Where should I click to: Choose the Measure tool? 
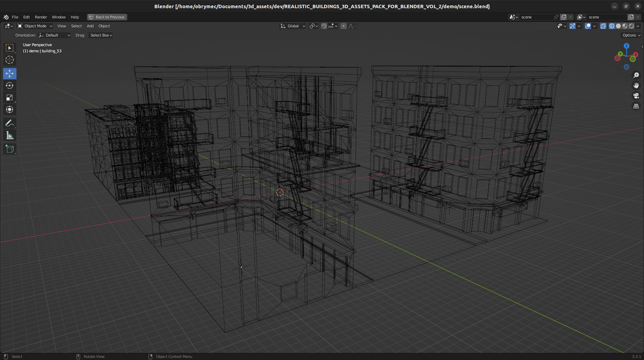pos(9,136)
